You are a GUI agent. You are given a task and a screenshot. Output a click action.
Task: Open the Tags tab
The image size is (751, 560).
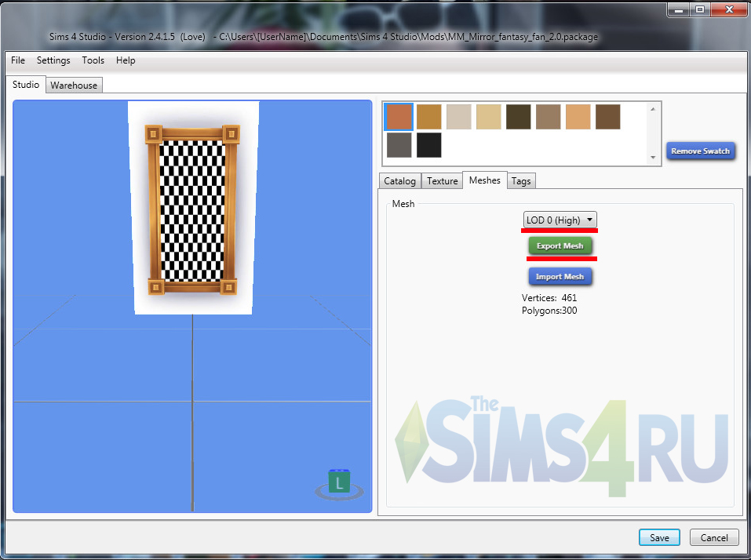point(521,181)
